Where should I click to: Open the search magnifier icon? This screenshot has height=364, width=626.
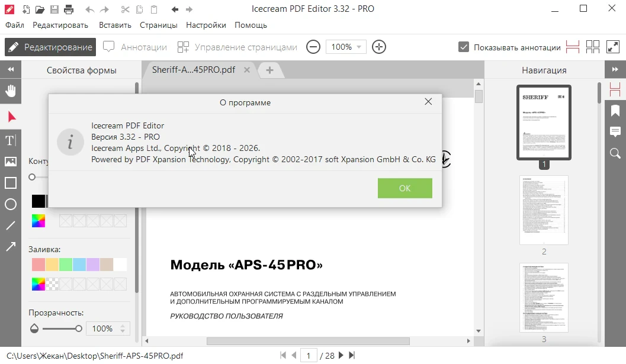point(615,153)
